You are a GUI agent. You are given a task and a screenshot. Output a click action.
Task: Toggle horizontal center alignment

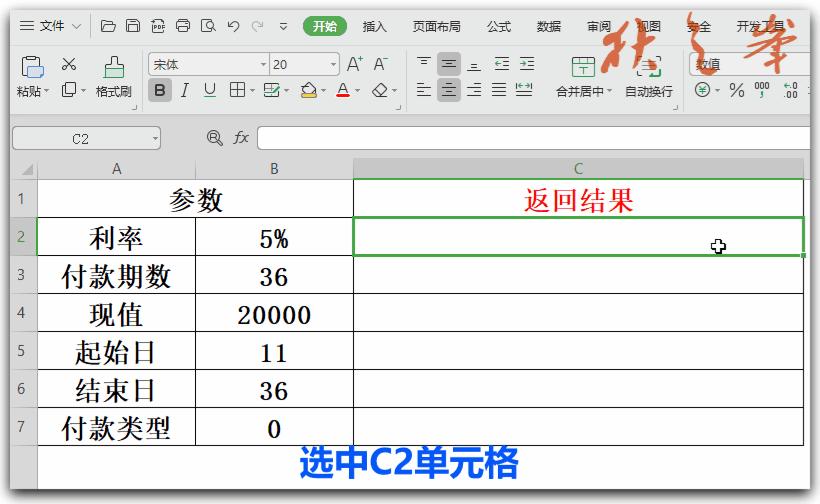click(449, 90)
